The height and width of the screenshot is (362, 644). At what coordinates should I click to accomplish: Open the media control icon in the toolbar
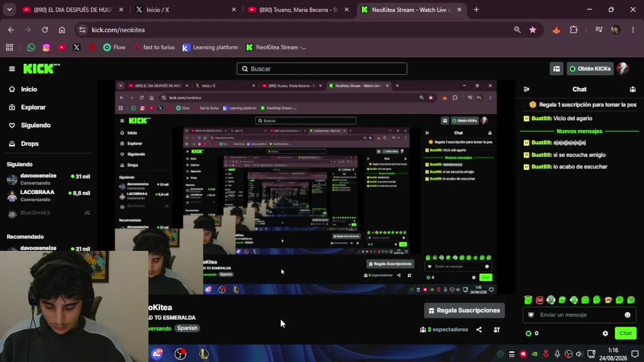click(599, 30)
